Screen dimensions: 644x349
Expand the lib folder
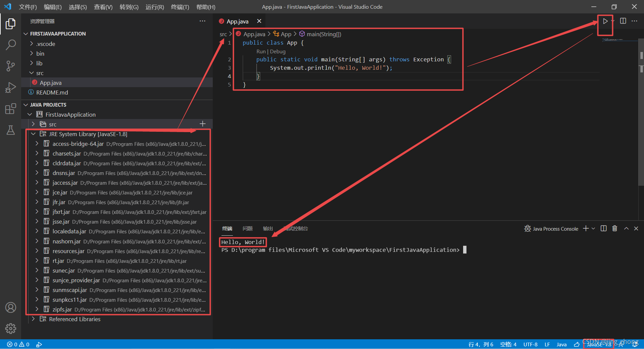pos(31,63)
